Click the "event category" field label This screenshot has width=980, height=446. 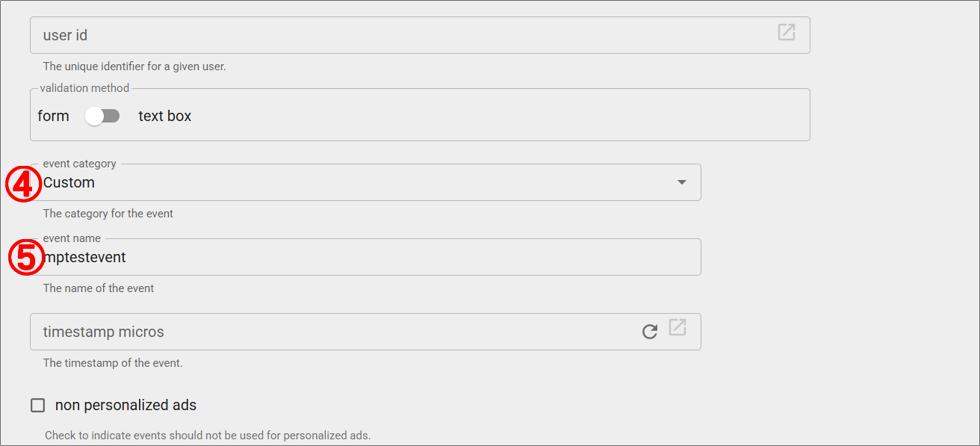coord(79,163)
